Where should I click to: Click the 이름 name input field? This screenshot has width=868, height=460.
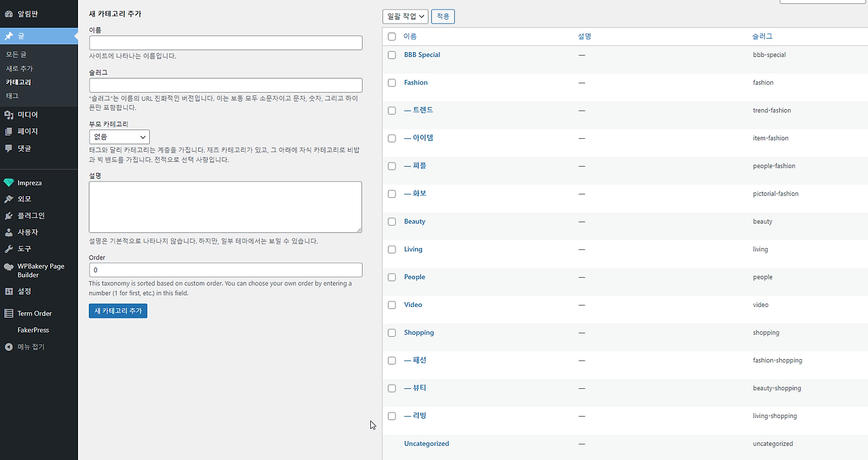(226, 43)
